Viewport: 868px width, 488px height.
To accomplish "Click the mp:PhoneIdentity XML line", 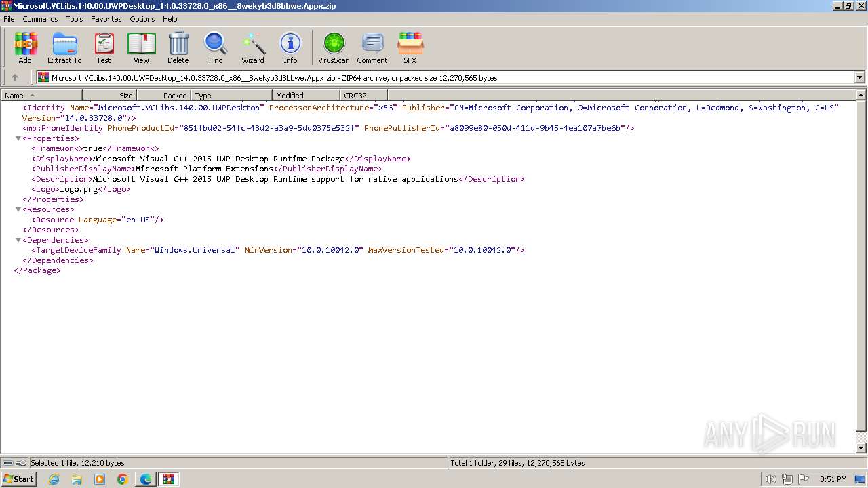I will coord(328,128).
